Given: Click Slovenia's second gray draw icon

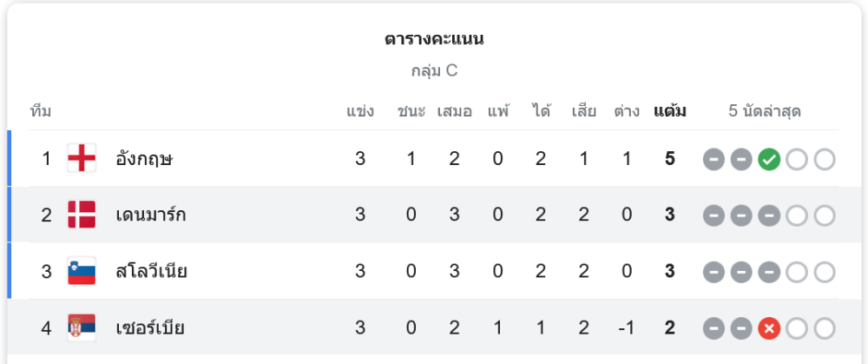Looking at the screenshot, I should (x=740, y=272).
